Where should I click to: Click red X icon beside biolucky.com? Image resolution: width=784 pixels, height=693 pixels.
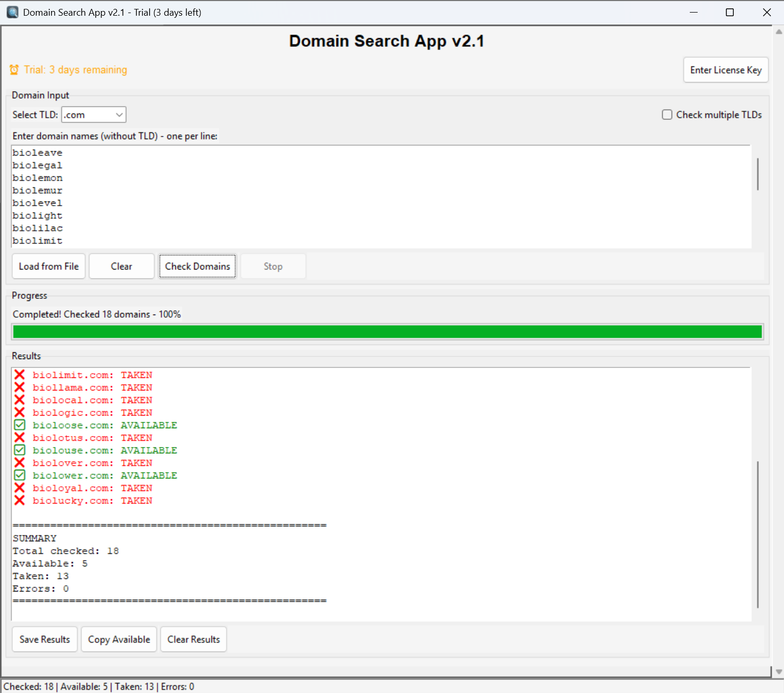[x=19, y=500]
